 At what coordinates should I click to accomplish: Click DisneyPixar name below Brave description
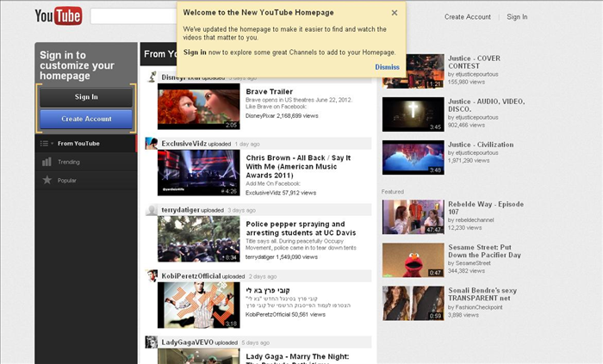(260, 115)
